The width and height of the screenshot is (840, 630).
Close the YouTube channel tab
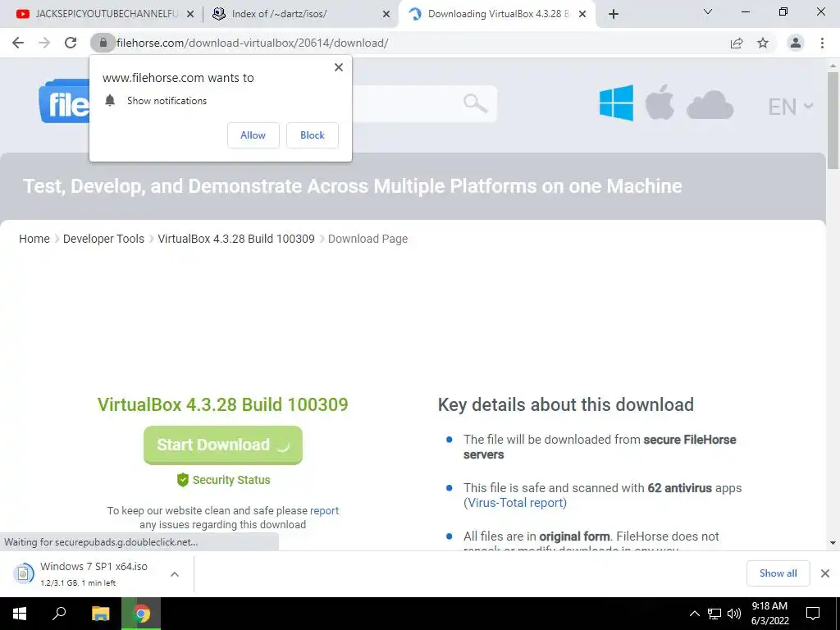tap(190, 15)
